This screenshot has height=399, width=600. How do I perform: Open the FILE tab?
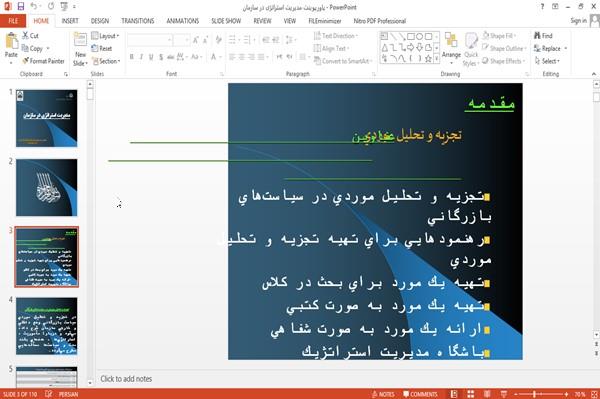coord(13,21)
